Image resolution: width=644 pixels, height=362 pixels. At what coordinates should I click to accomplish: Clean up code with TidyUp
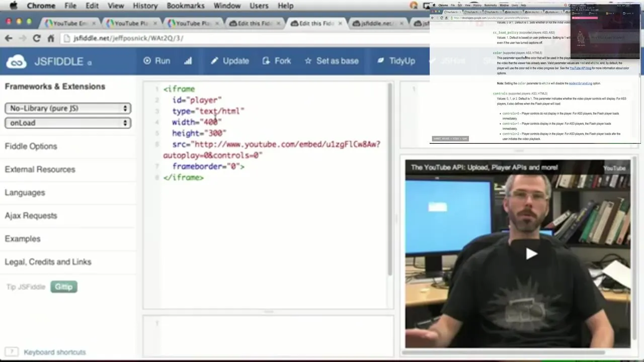pos(396,61)
